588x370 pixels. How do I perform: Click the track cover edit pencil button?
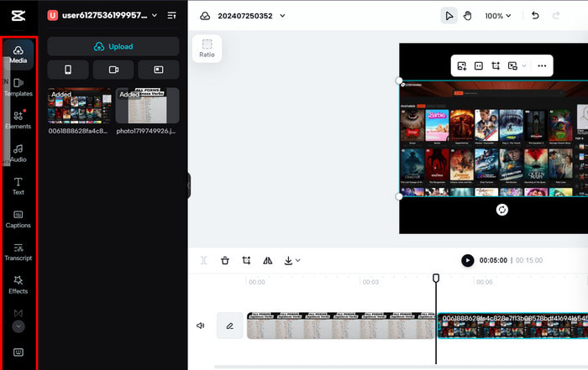[x=230, y=326]
